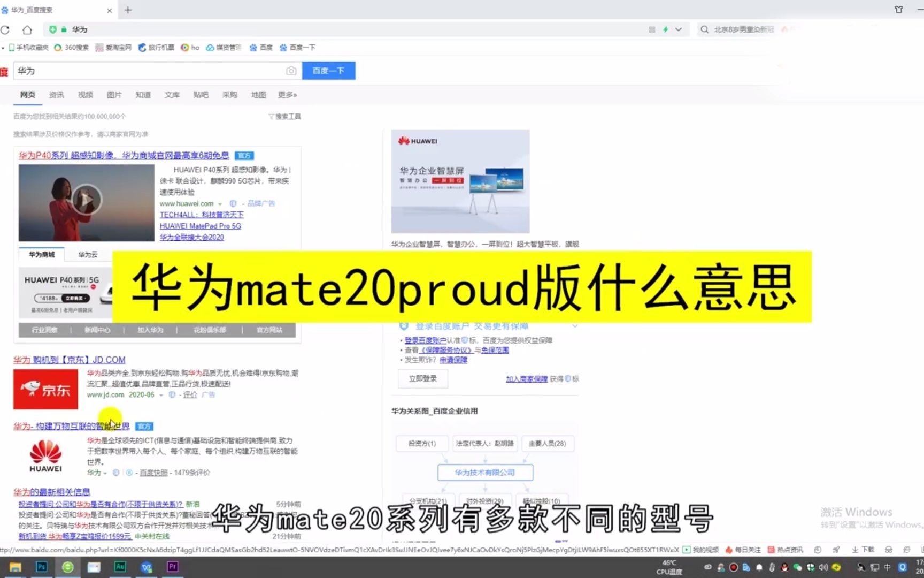924x578 pixels.
Task: Open the 华为P40系列 超感知影像 ad link
Action: (x=124, y=155)
